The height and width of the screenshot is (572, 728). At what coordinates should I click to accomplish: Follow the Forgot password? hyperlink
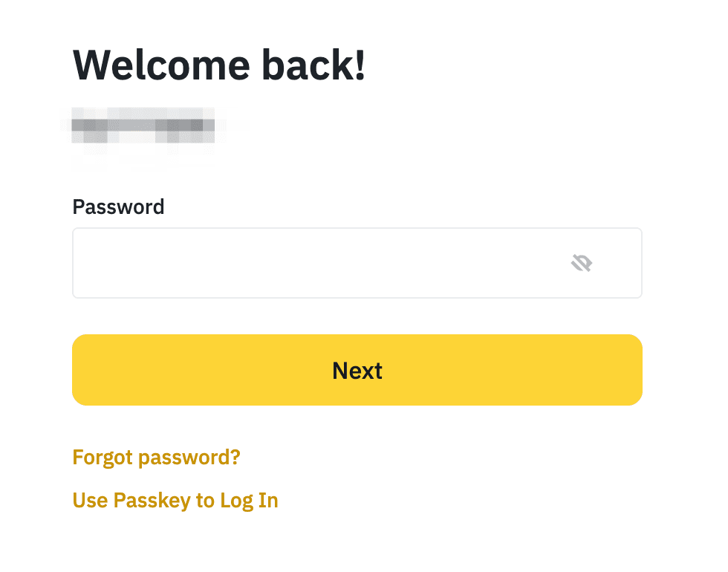pos(156,457)
